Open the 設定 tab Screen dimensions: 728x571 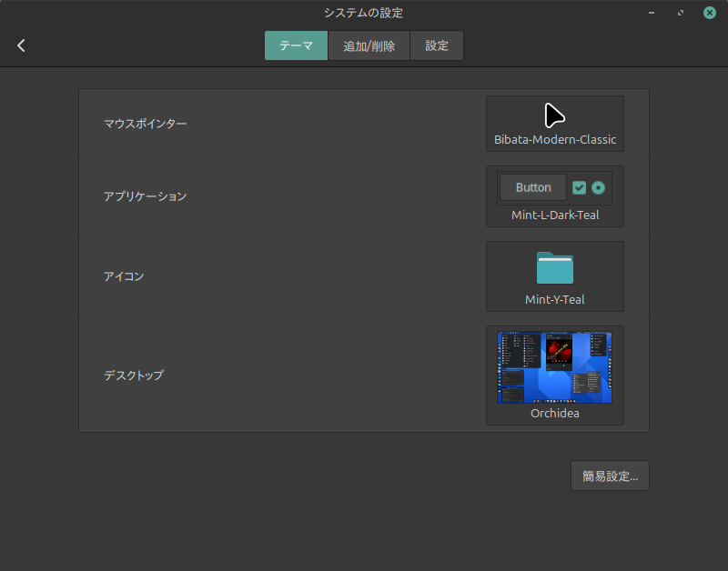point(437,45)
